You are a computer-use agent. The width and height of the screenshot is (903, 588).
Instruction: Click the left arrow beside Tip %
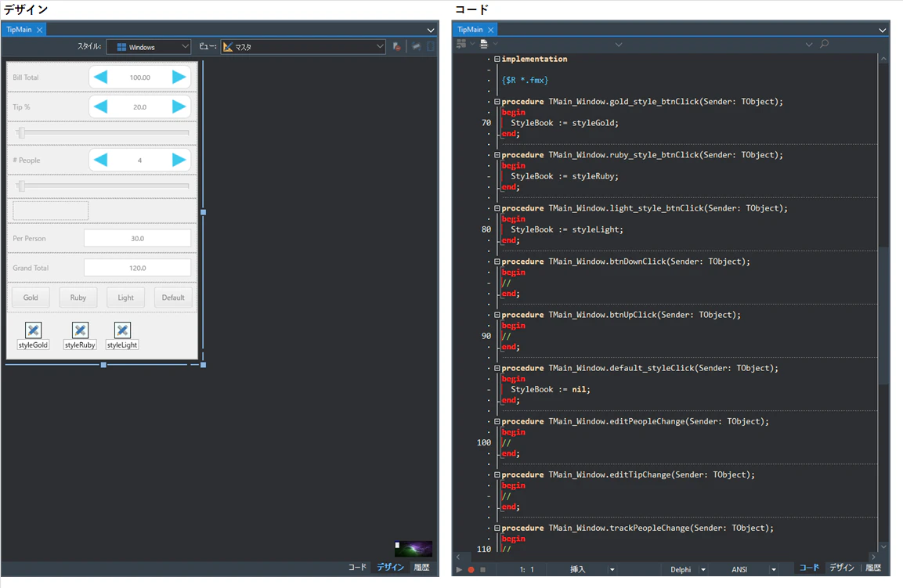click(101, 106)
